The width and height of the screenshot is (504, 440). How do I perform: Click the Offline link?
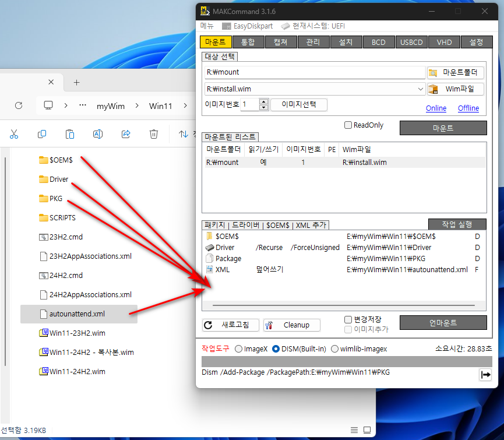468,108
